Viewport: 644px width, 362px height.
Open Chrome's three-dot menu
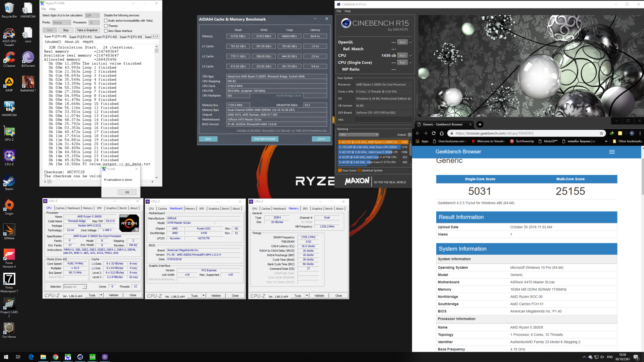point(640,133)
